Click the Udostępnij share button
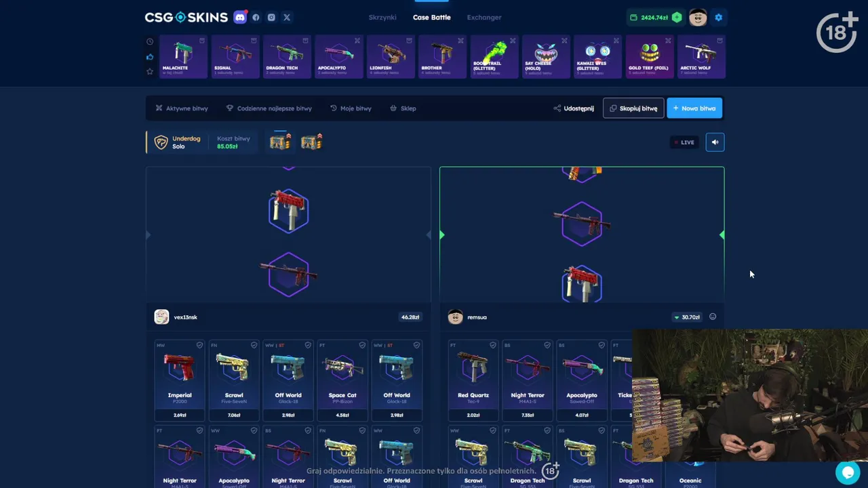 tap(574, 108)
